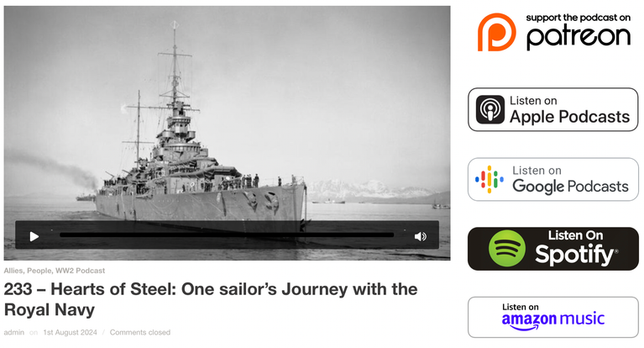The image size is (644, 348).
Task: Open episode 233 Hearts of Steel title
Action: 210,299
